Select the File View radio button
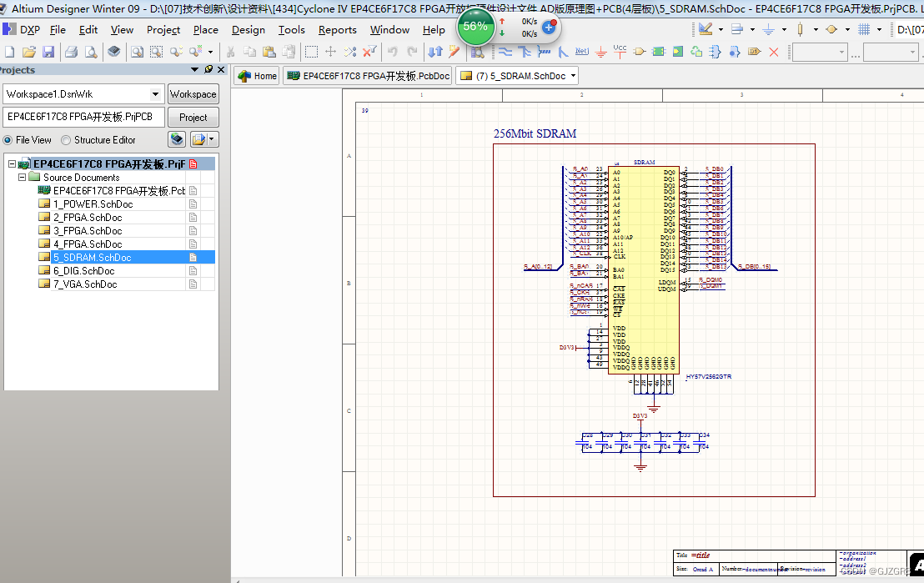 (x=8, y=140)
